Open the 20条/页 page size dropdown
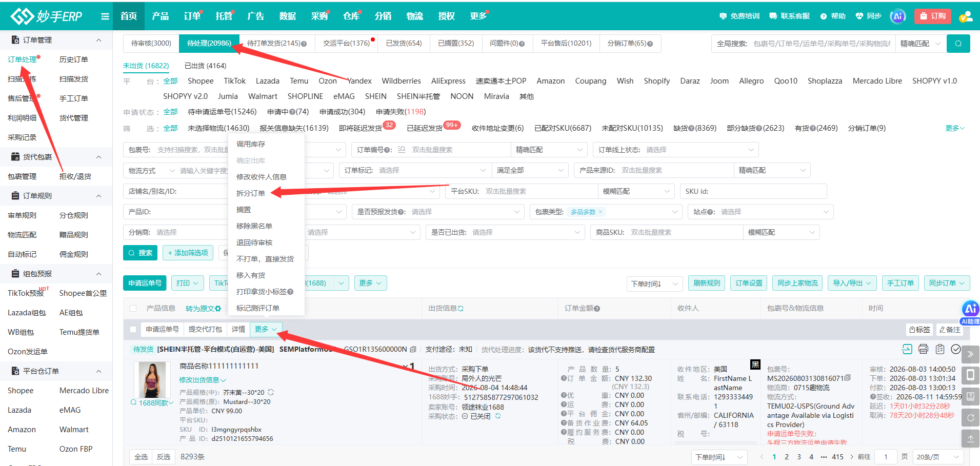This screenshot has height=466, width=980. coord(938,457)
